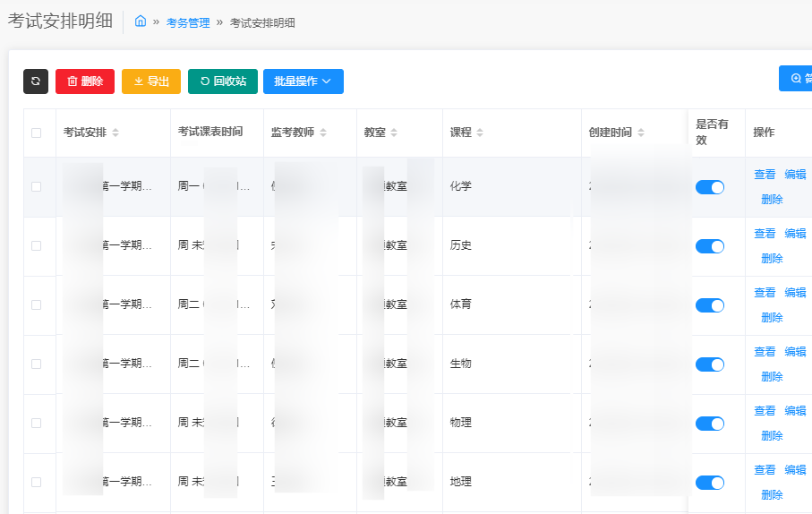Screen dimensions: 812x514
Task: Click 删除 link in the 生物 row
Action: click(x=772, y=377)
